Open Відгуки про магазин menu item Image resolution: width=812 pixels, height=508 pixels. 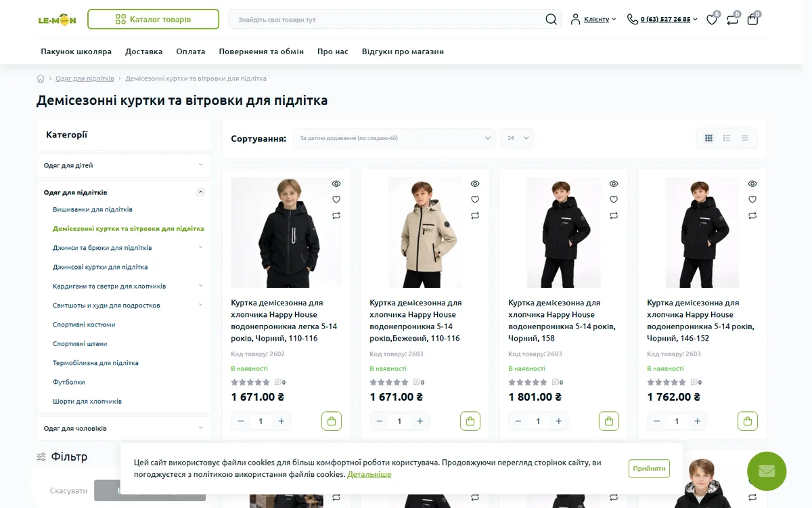coord(403,51)
